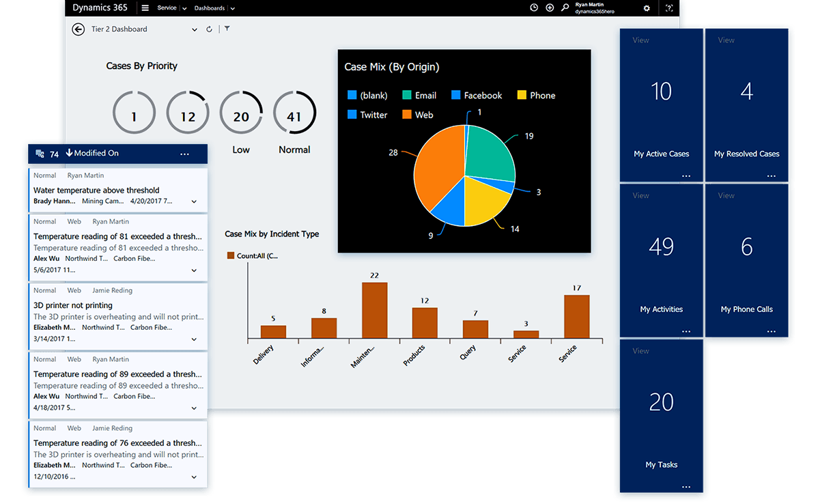Toggle Modified On sort arrow
This screenshot has height=504, width=818.
tap(69, 153)
